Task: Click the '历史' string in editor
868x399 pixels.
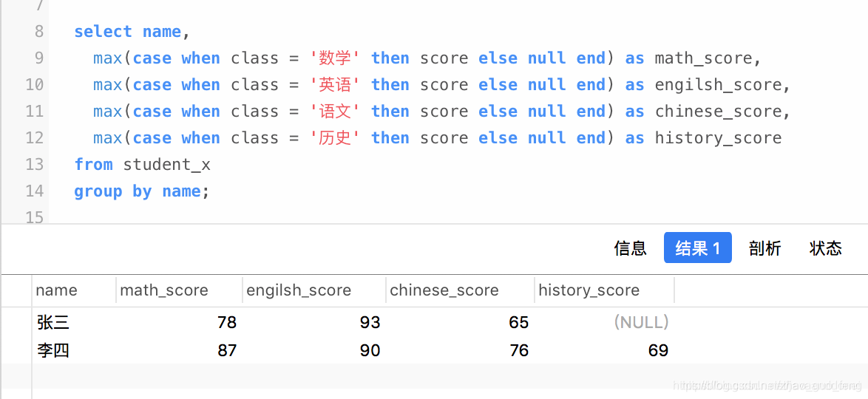Action: (335, 137)
